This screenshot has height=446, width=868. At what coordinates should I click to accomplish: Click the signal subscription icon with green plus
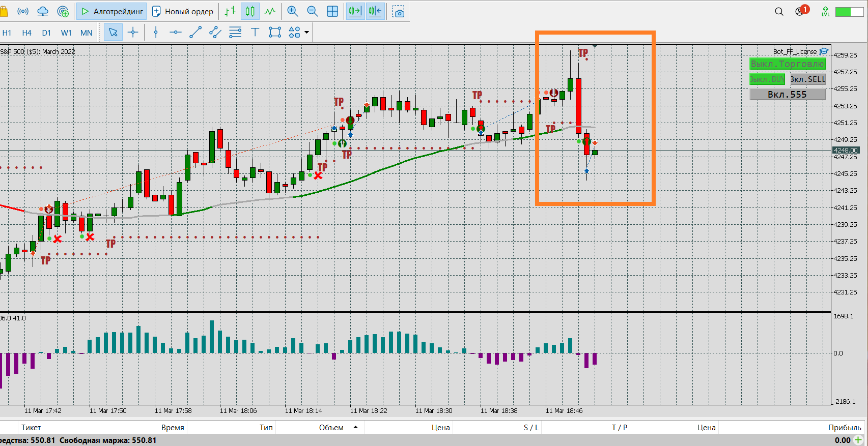pyautogui.click(x=63, y=11)
